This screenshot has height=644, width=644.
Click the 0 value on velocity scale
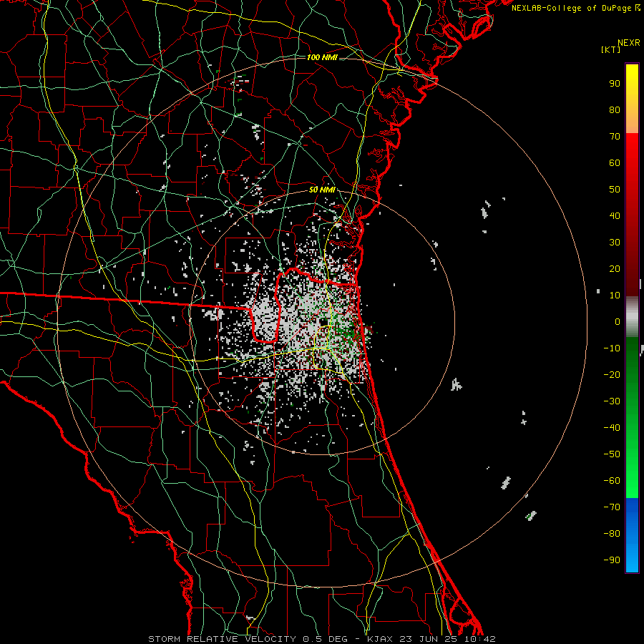click(618, 322)
